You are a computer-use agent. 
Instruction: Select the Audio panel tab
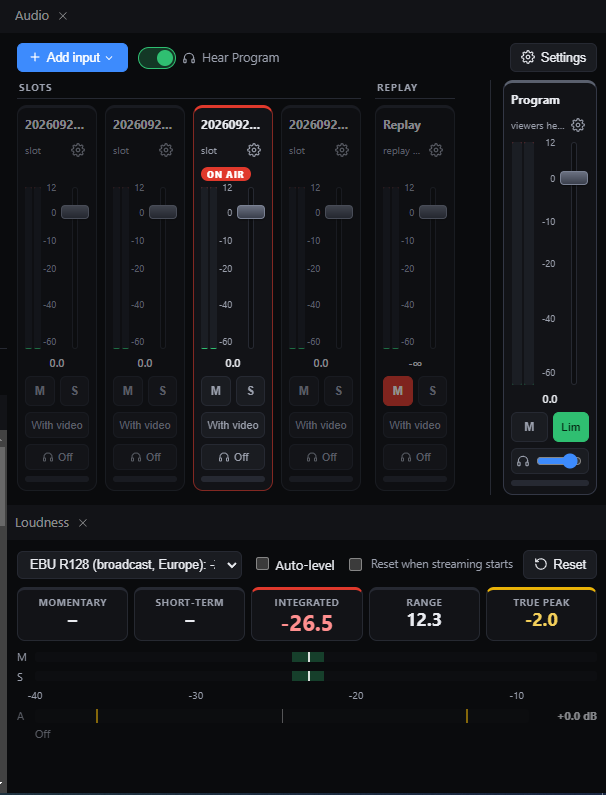[32, 16]
